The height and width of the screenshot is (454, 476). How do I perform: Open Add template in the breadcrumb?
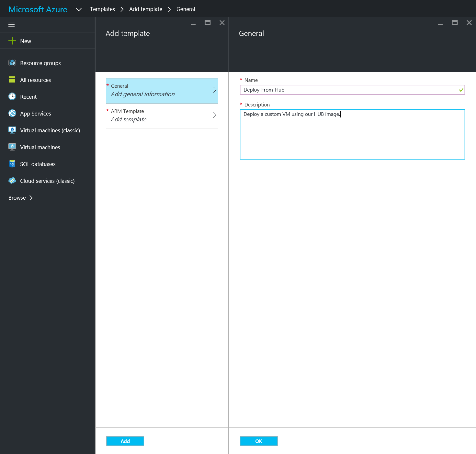tap(145, 9)
